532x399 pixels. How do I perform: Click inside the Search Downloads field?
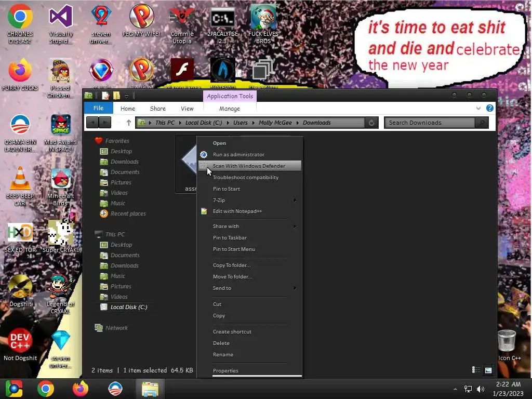(430, 123)
